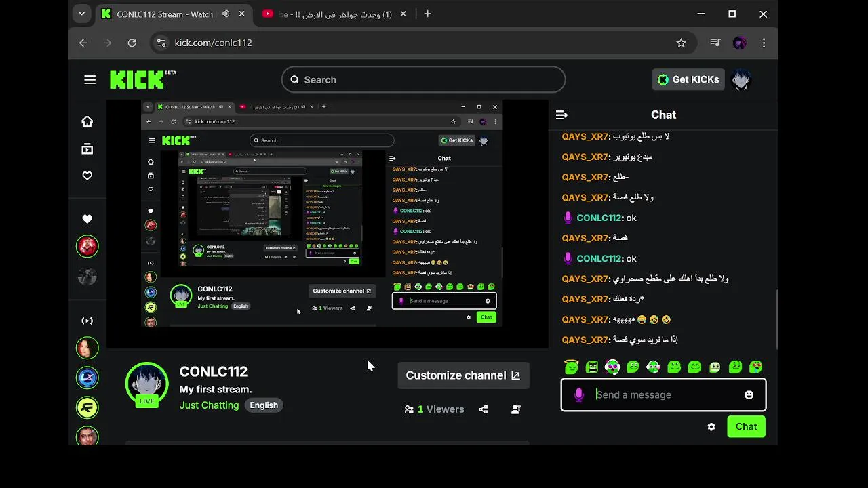Insert the halo angel emote
868x488 pixels.
572,367
